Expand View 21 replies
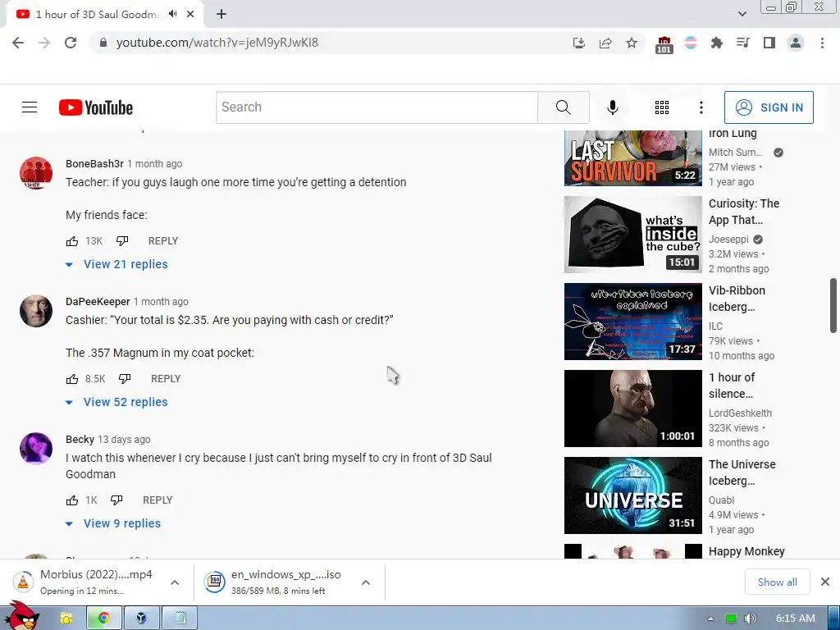This screenshot has width=840, height=630. pos(116,264)
